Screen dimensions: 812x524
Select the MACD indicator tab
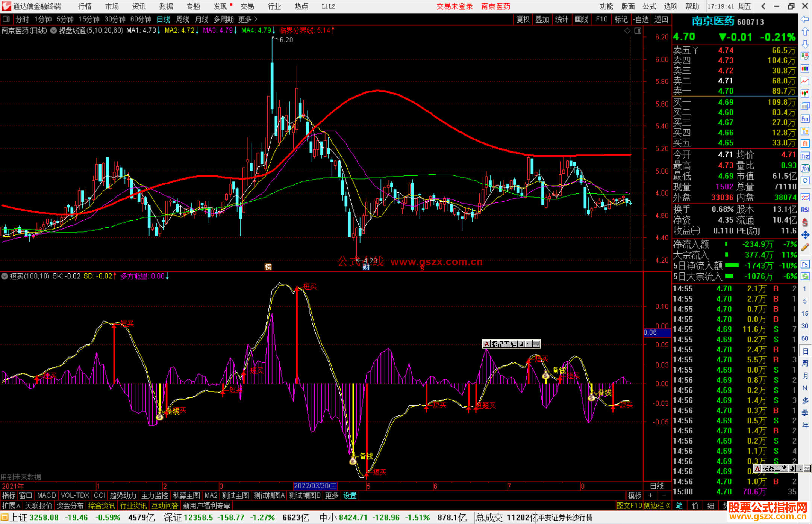tap(47, 495)
